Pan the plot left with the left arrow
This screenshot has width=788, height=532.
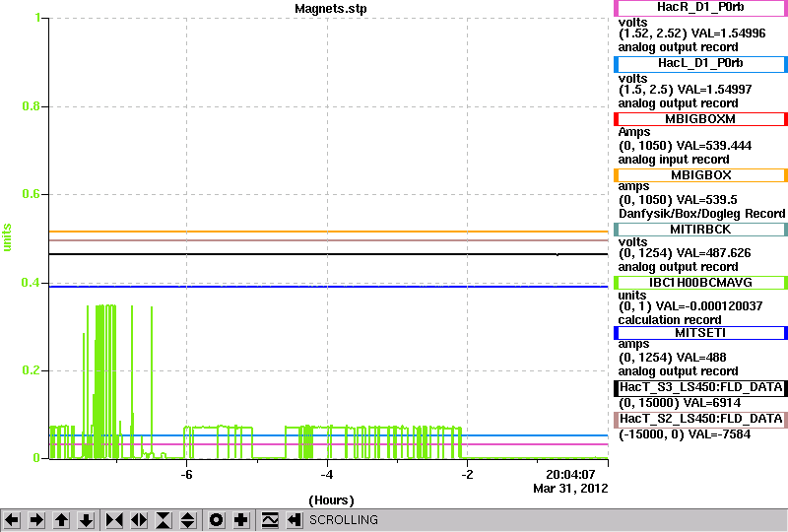pyautogui.click(x=12, y=520)
